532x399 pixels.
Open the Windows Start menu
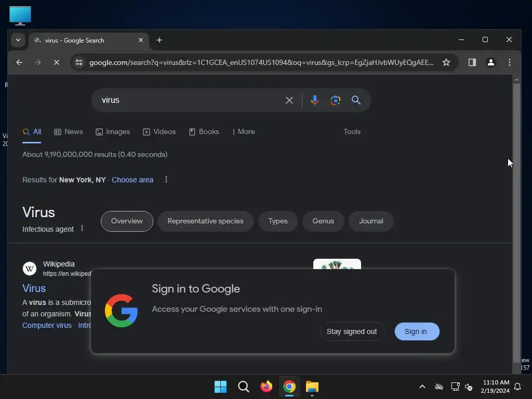pos(220,387)
